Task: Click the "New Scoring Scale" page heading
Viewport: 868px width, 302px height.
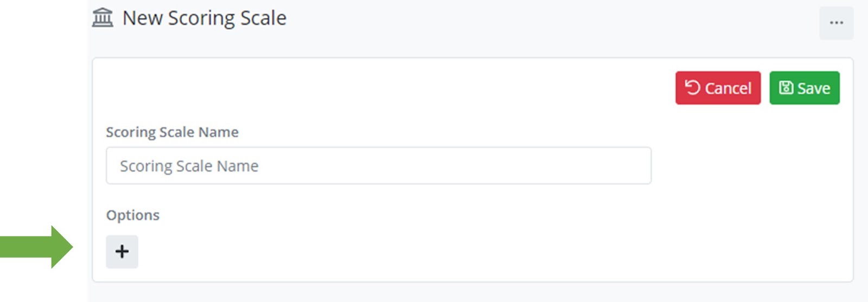Action: 204,18
